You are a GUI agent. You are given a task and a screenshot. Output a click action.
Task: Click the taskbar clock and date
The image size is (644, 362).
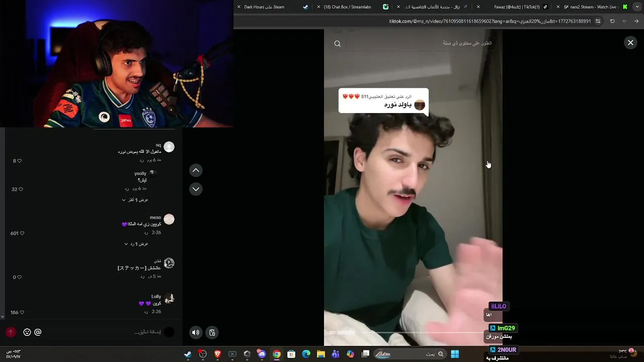(x=13, y=354)
